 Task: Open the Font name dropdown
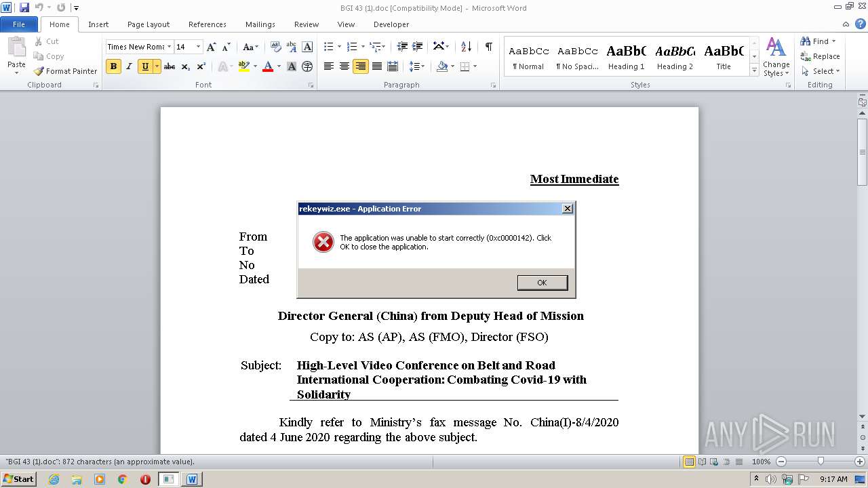168,47
